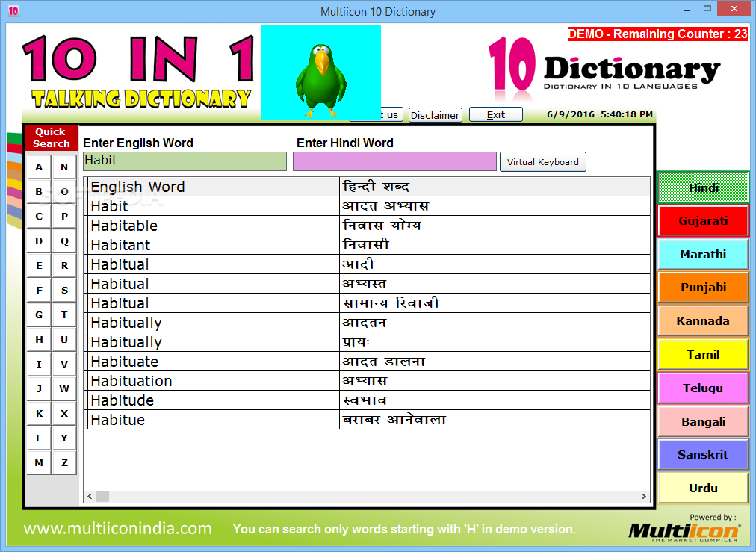Image resolution: width=756 pixels, height=552 pixels.
Task: Select letter O in Quick Search
Action: click(64, 192)
